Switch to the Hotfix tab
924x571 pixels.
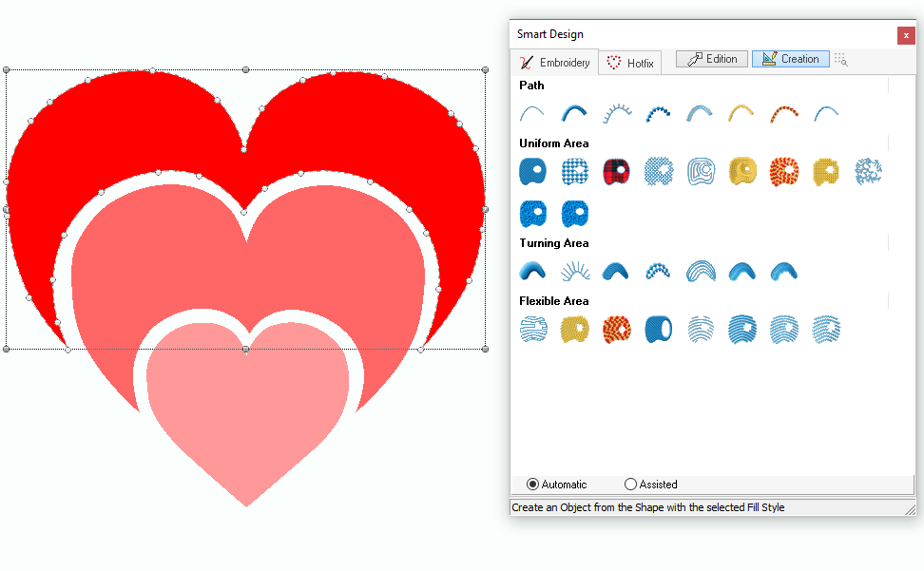[631, 63]
